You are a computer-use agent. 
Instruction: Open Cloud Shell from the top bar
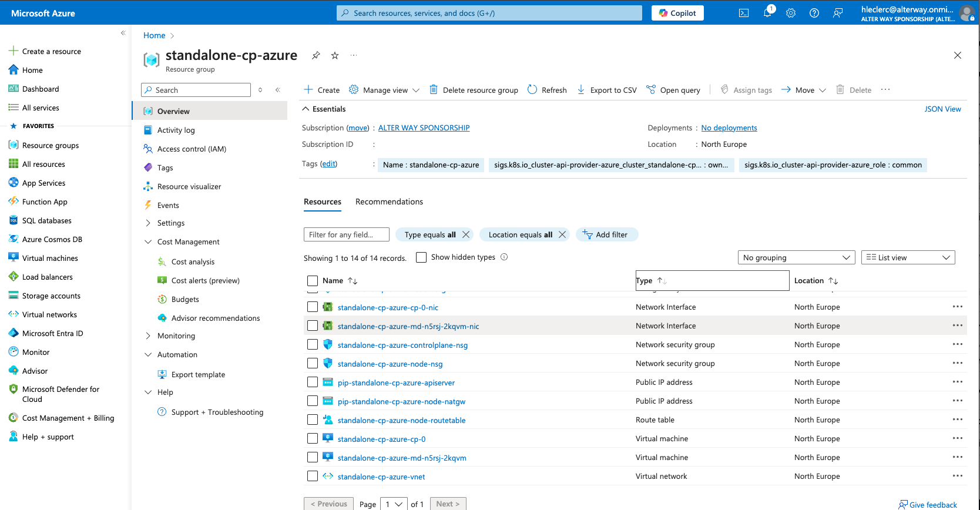click(x=743, y=13)
